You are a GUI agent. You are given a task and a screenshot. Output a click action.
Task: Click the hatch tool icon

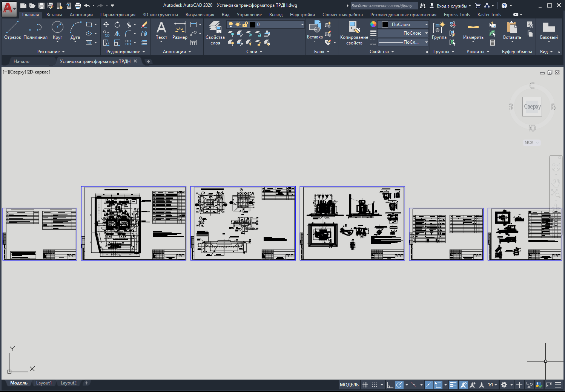[x=89, y=43]
